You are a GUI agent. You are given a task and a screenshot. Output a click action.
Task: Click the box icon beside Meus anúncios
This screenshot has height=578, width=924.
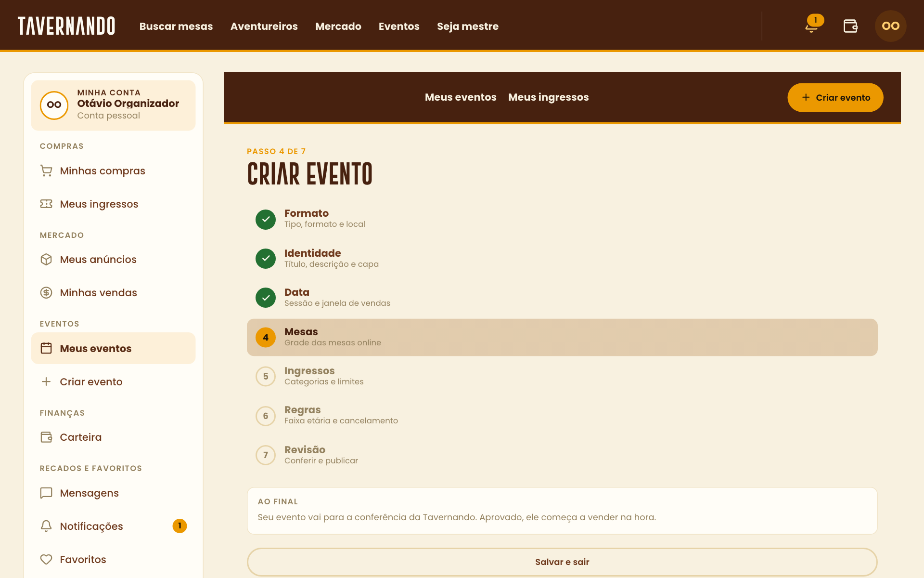point(46,260)
